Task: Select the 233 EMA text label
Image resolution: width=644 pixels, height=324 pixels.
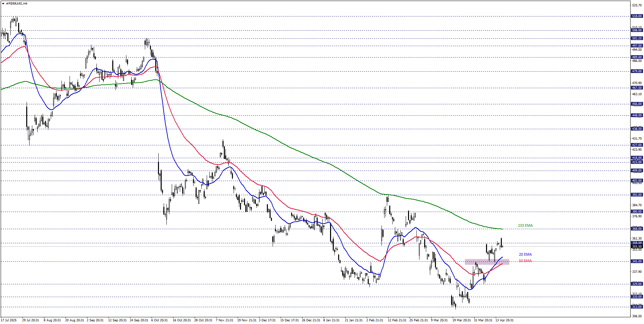Action: [525, 225]
